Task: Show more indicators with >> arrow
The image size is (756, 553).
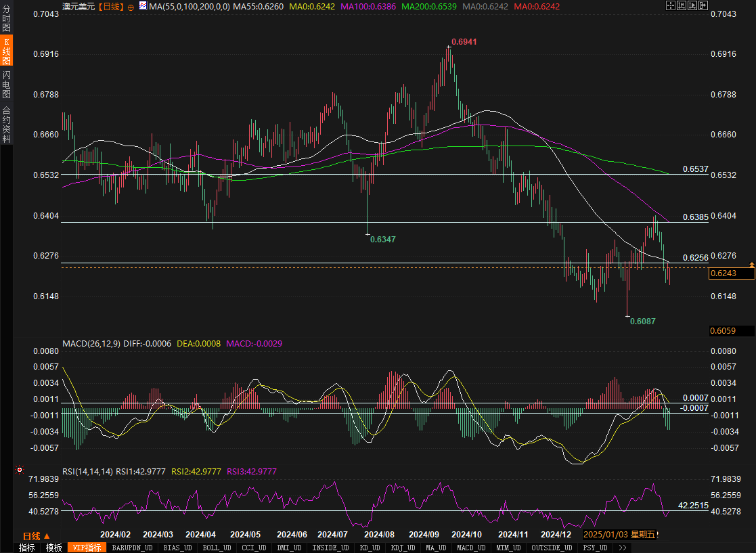Action: coord(622,548)
